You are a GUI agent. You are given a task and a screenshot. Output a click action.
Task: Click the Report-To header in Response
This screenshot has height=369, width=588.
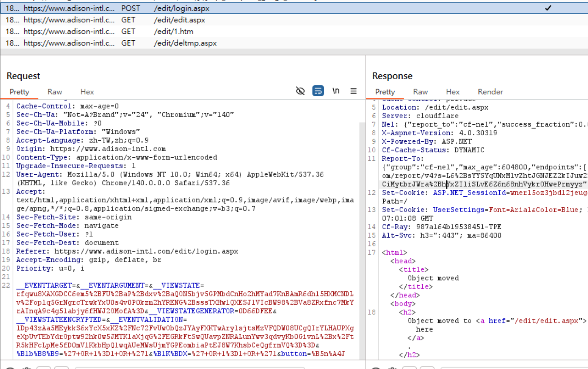[402, 158]
